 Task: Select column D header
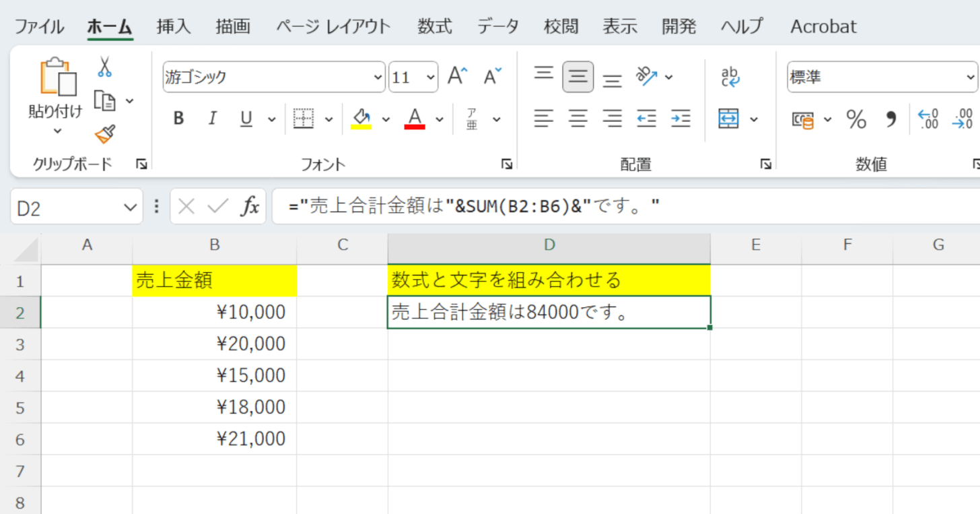pos(549,245)
